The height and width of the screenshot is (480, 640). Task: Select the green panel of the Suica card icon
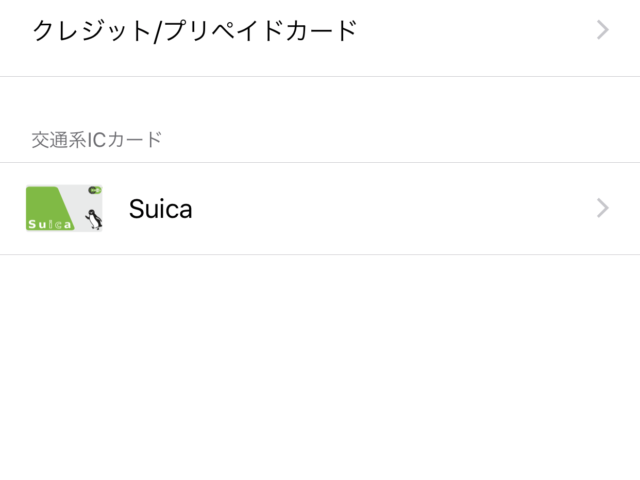(47, 208)
